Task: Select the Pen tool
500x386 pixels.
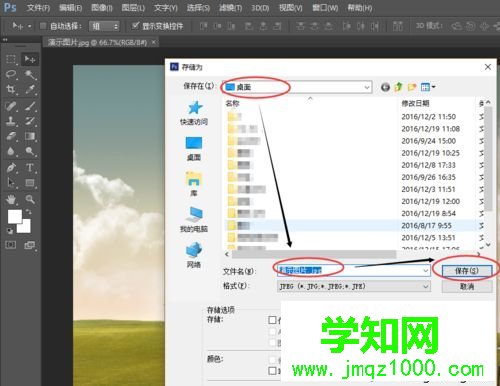Action: click(x=11, y=167)
